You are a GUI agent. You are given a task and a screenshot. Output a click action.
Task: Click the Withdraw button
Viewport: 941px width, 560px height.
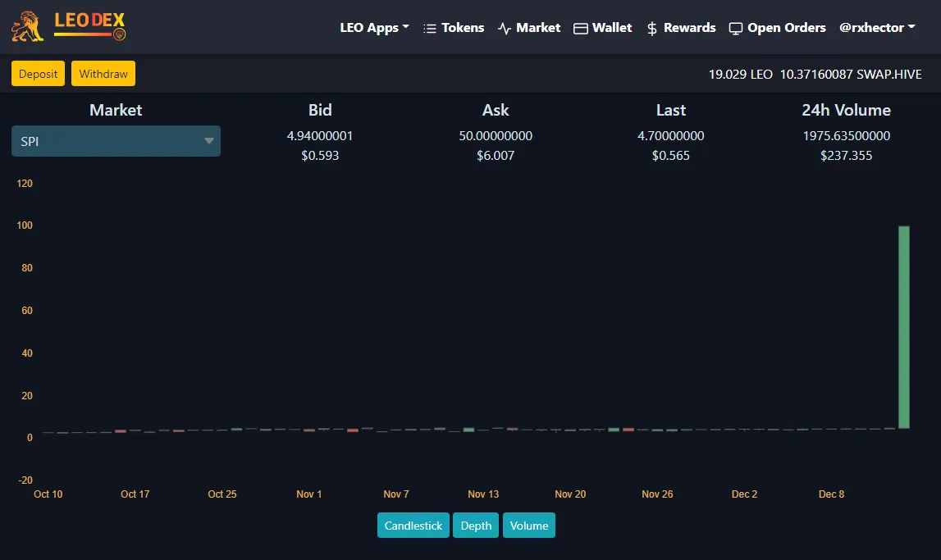103,74
